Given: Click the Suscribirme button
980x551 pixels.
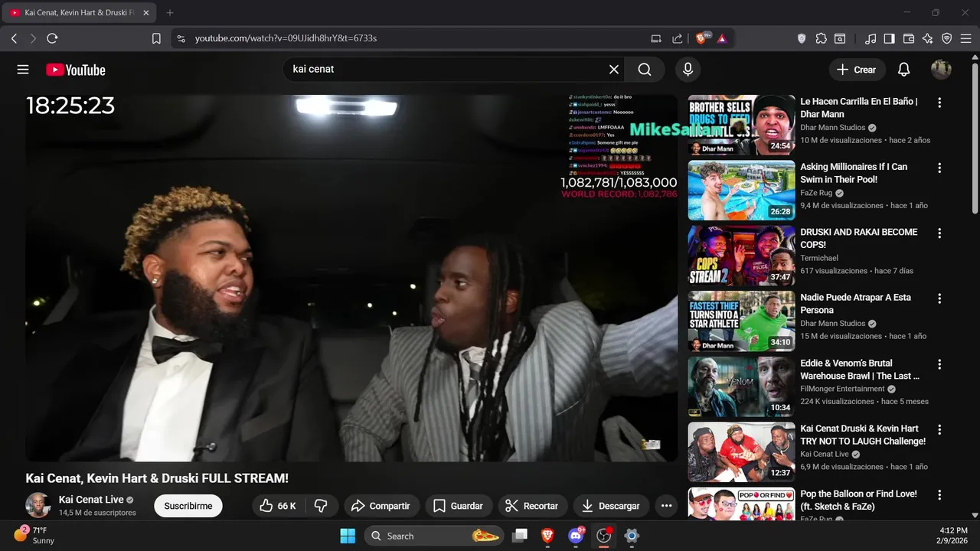Looking at the screenshot, I should 188,506.
